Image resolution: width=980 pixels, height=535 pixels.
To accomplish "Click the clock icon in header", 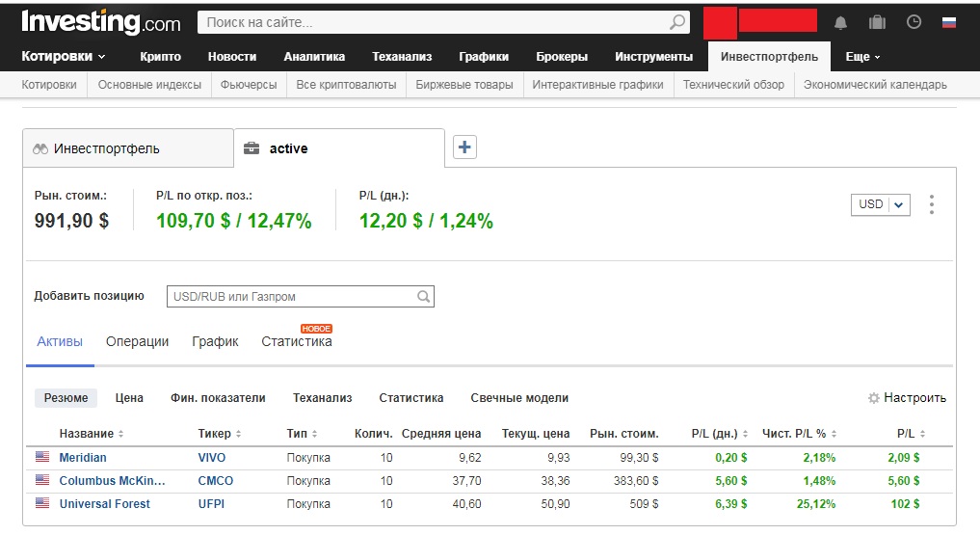I will pos(914,22).
